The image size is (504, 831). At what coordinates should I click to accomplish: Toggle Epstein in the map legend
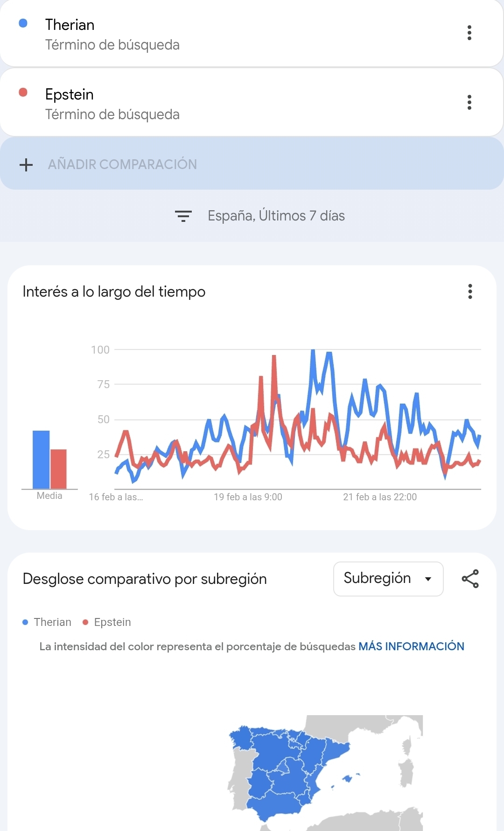click(x=112, y=622)
